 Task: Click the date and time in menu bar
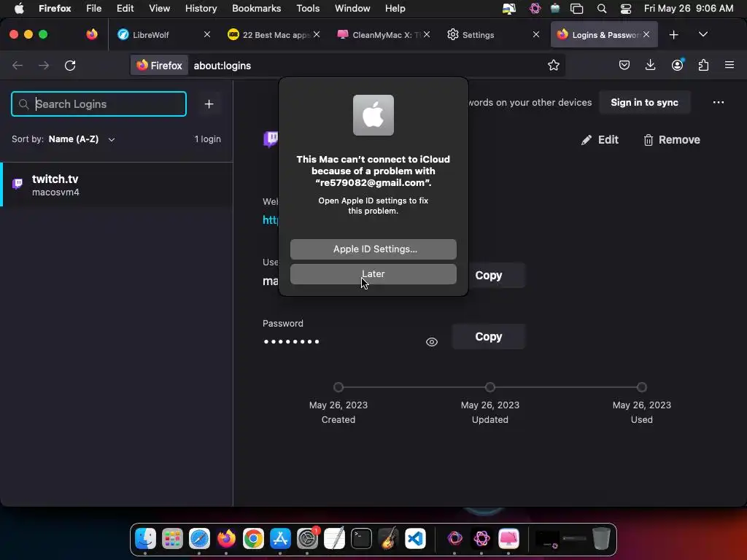[689, 9]
